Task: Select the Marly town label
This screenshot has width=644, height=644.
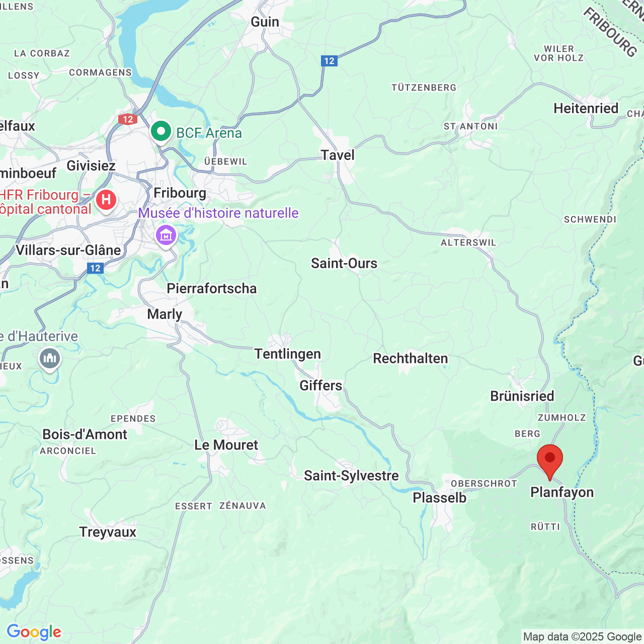Action: 165,314
